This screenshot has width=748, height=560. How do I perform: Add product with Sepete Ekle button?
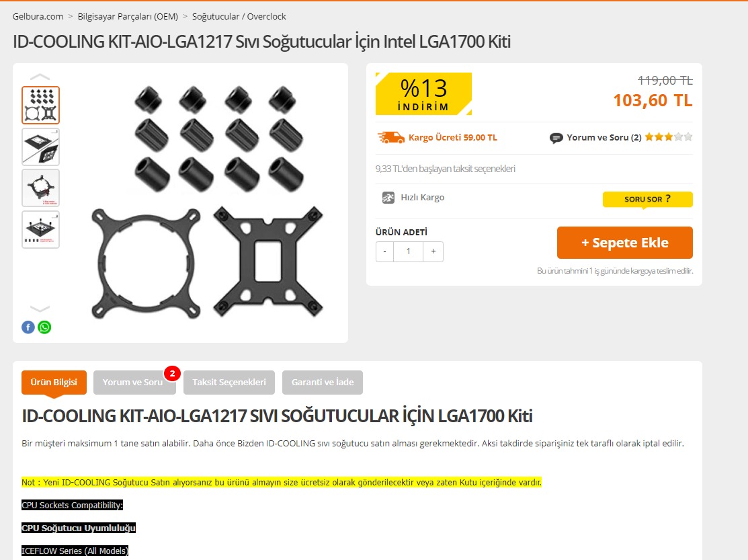click(624, 242)
